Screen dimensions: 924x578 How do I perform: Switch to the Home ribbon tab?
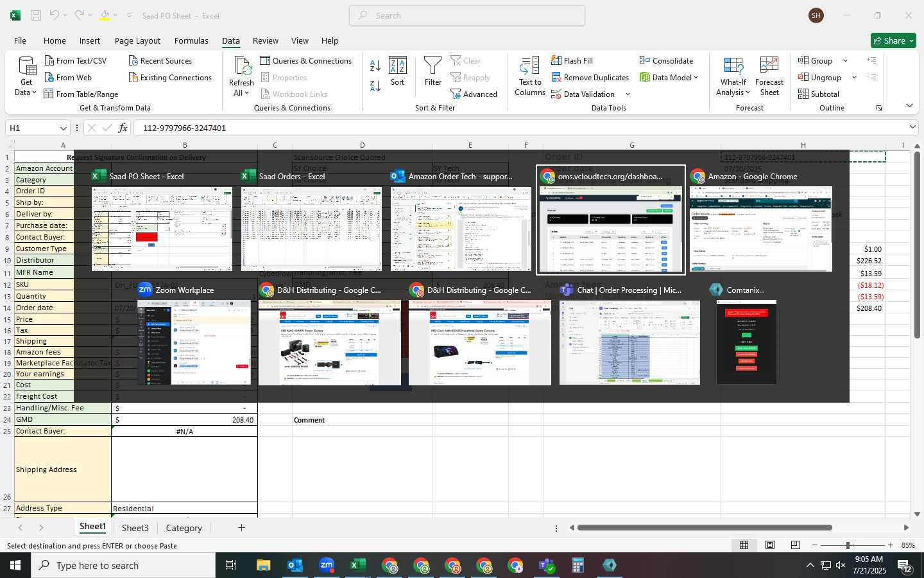pyautogui.click(x=55, y=40)
